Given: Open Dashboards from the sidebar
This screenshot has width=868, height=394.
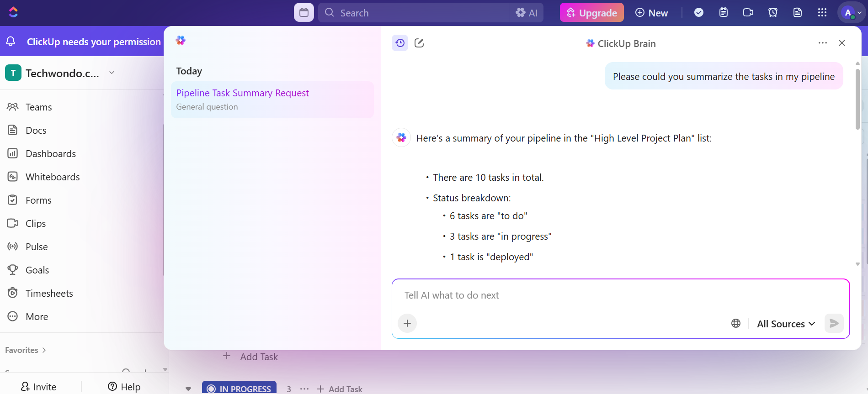Looking at the screenshot, I should (x=51, y=154).
